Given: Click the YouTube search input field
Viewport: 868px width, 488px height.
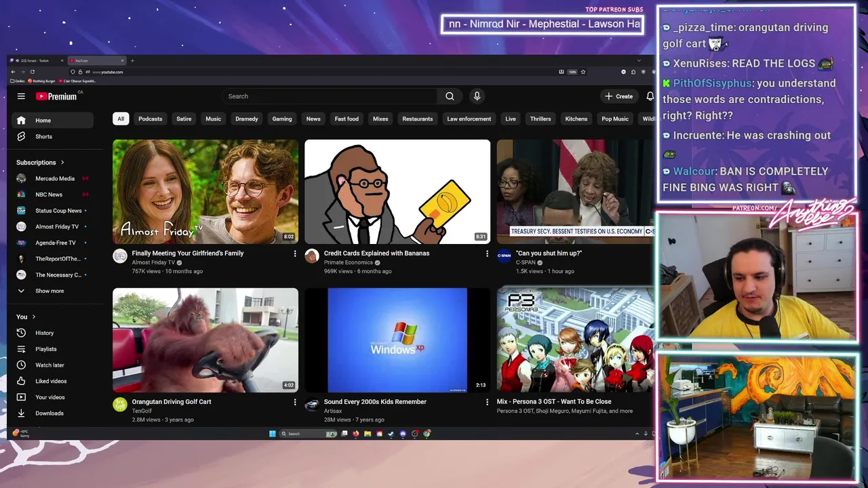Looking at the screenshot, I should point(330,96).
